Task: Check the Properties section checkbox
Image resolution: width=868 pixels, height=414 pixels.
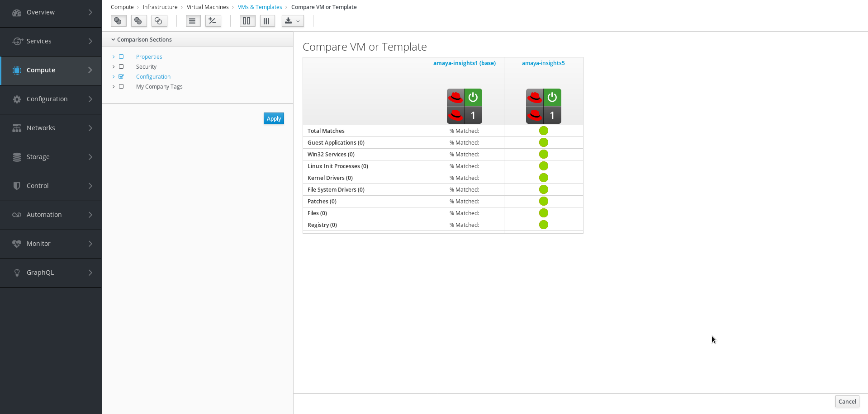Action: click(x=121, y=56)
